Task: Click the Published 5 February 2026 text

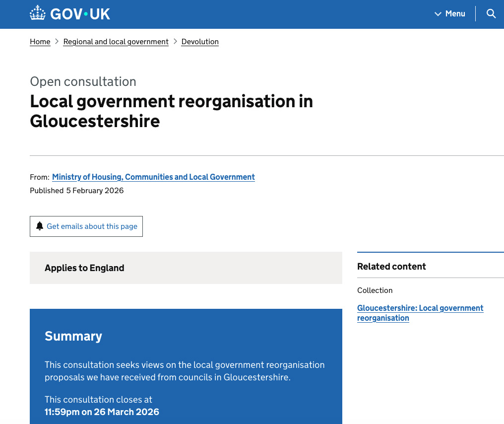Action: 77,191
